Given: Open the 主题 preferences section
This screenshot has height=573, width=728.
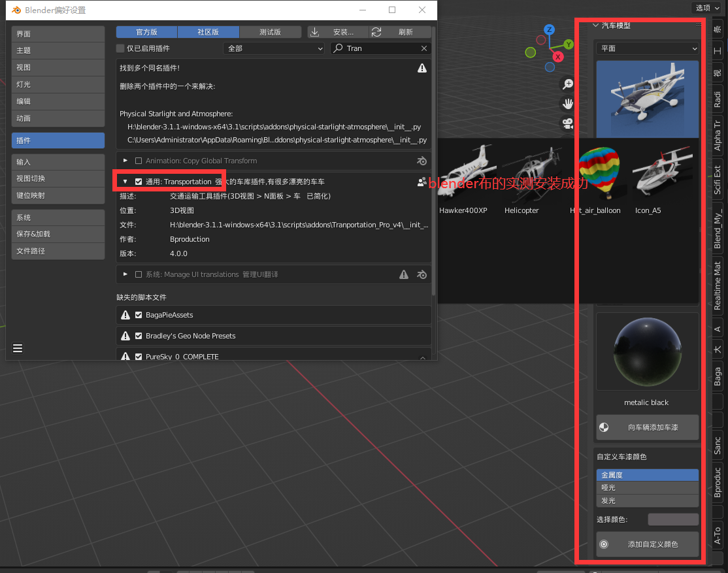Looking at the screenshot, I should (58, 50).
